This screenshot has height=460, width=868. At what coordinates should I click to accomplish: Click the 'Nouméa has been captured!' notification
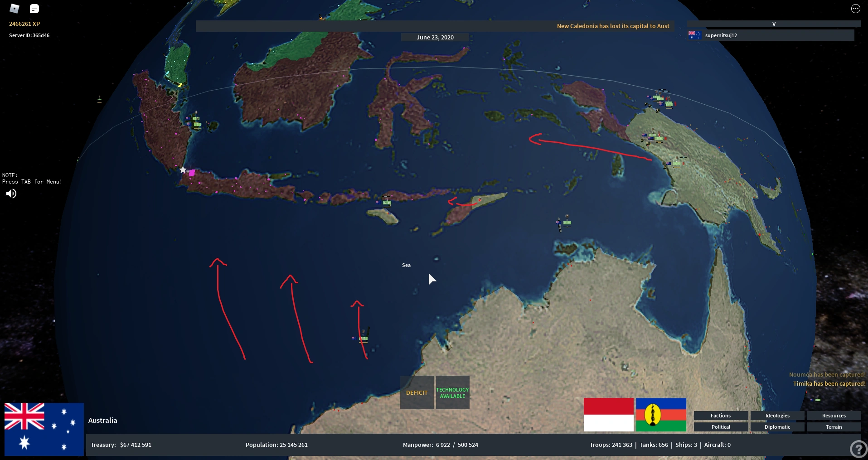click(x=827, y=375)
